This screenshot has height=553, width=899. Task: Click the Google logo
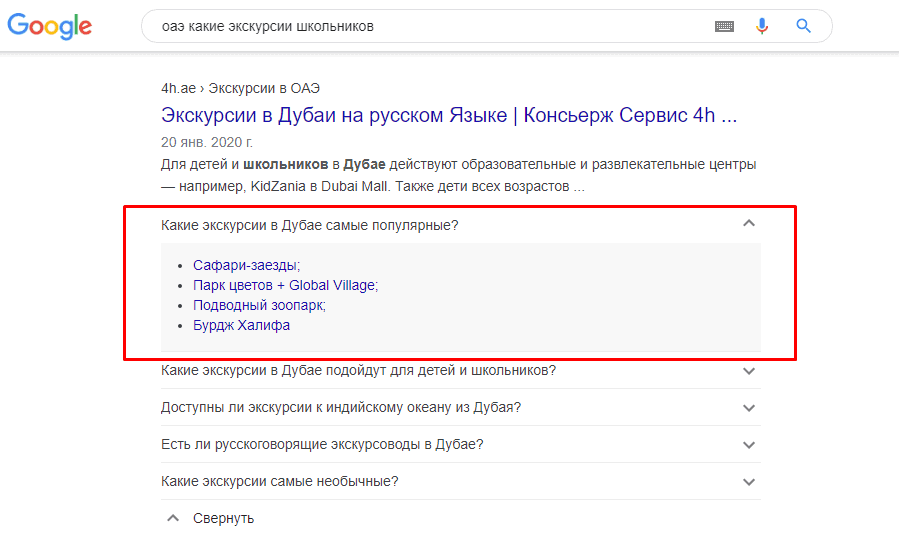coord(49,26)
